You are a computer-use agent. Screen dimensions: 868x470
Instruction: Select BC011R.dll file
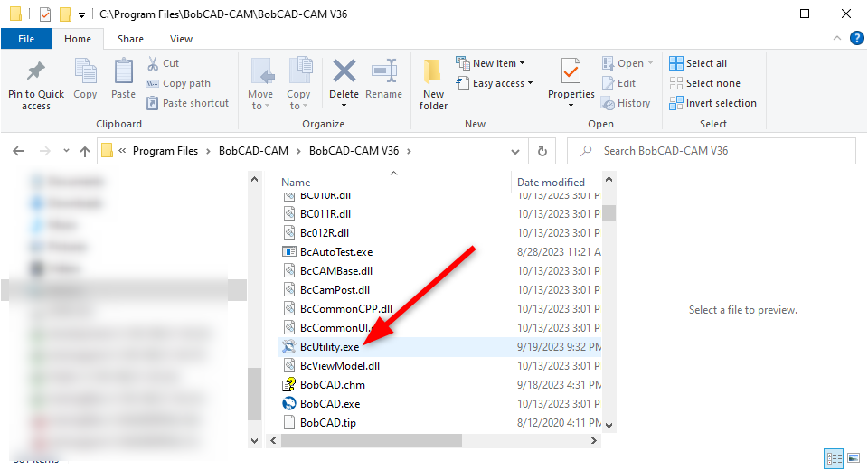(x=325, y=213)
